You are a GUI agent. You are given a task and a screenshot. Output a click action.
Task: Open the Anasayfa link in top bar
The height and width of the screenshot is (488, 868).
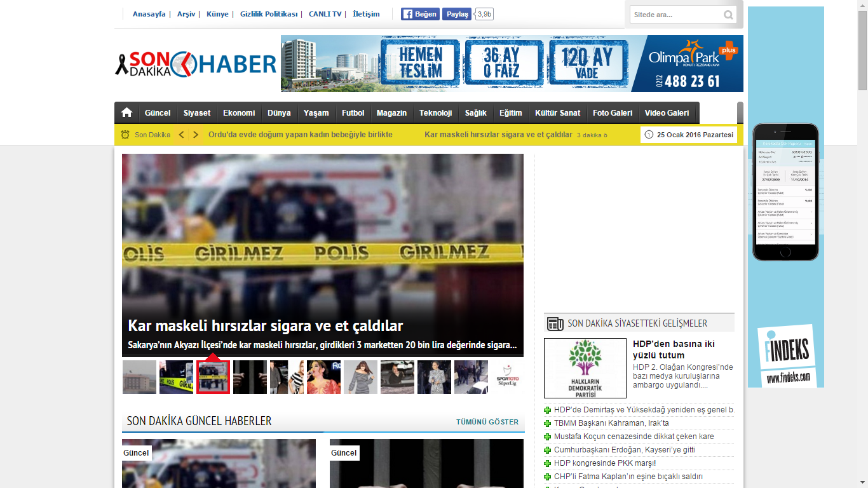pyautogui.click(x=149, y=14)
